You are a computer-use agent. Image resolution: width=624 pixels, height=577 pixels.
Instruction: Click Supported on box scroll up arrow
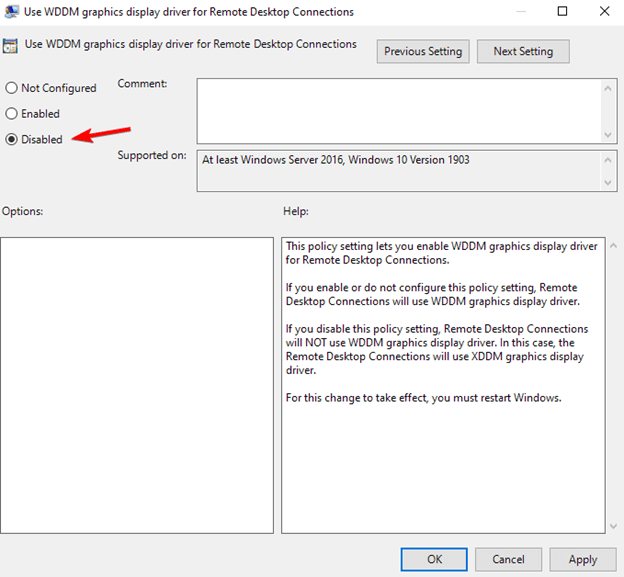tap(608, 160)
